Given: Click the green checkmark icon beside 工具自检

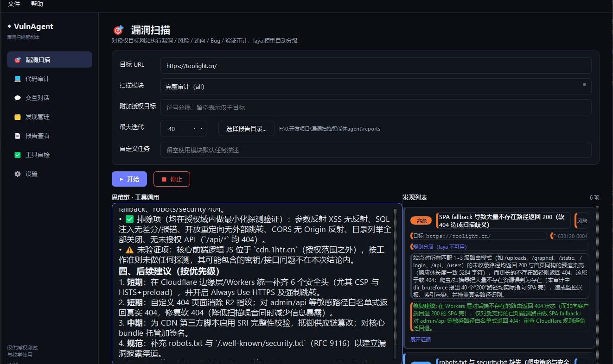Looking at the screenshot, I should (x=18, y=155).
